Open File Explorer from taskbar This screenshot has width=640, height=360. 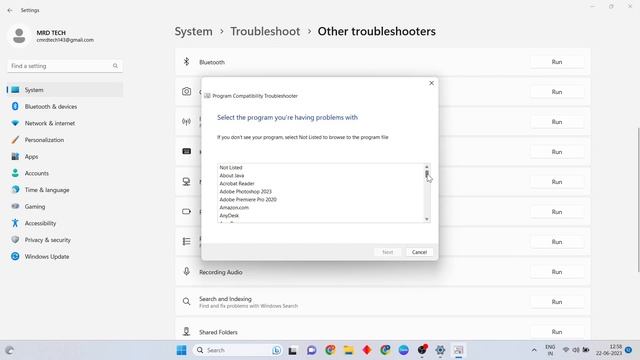[348, 350]
